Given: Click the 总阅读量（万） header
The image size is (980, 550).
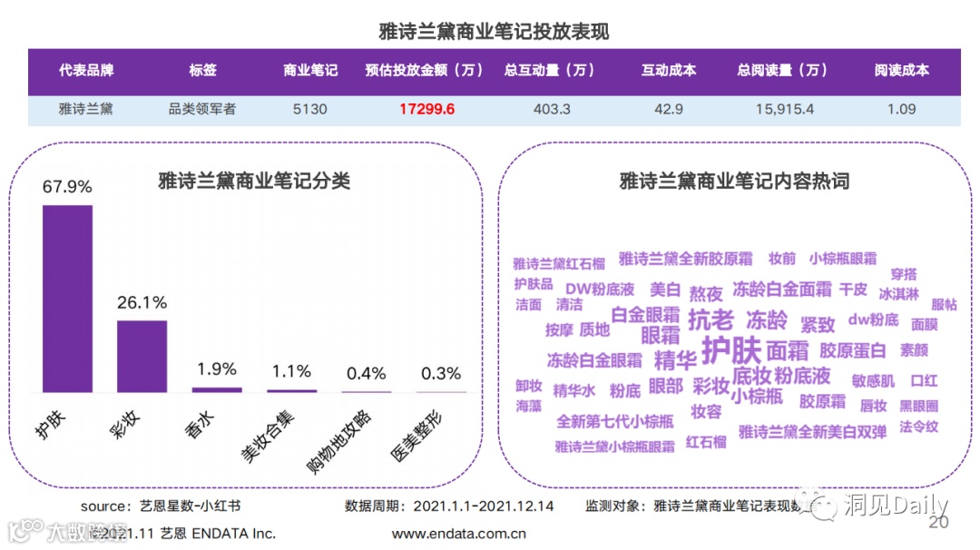Looking at the screenshot, I should pos(782,70).
